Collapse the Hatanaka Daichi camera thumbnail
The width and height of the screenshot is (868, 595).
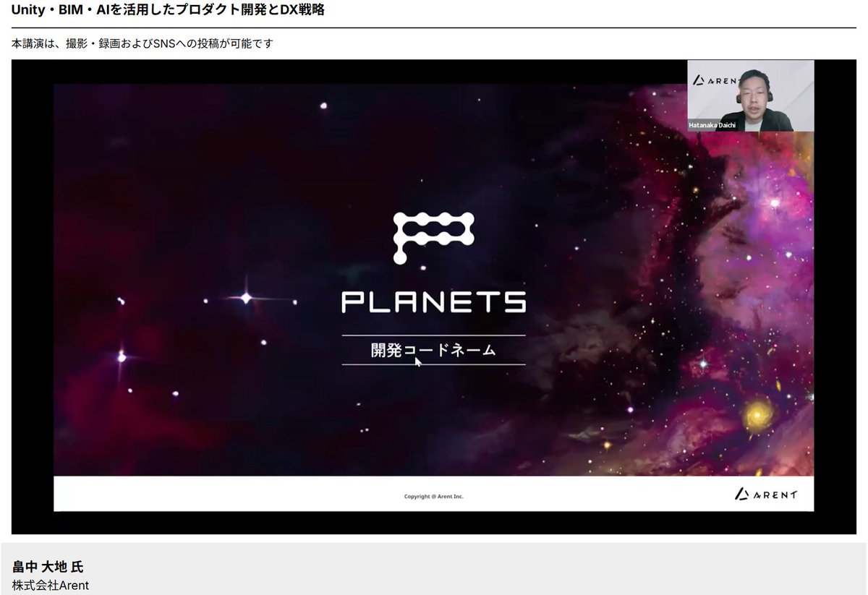click(751, 96)
